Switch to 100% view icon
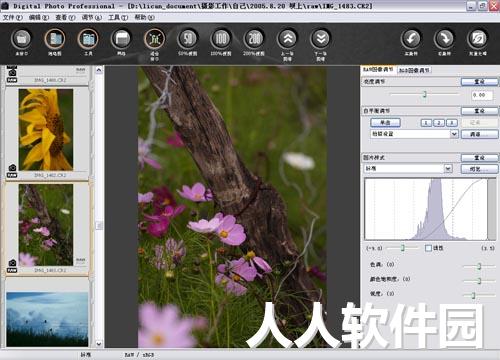This screenshot has width=500, height=360. coord(221,39)
